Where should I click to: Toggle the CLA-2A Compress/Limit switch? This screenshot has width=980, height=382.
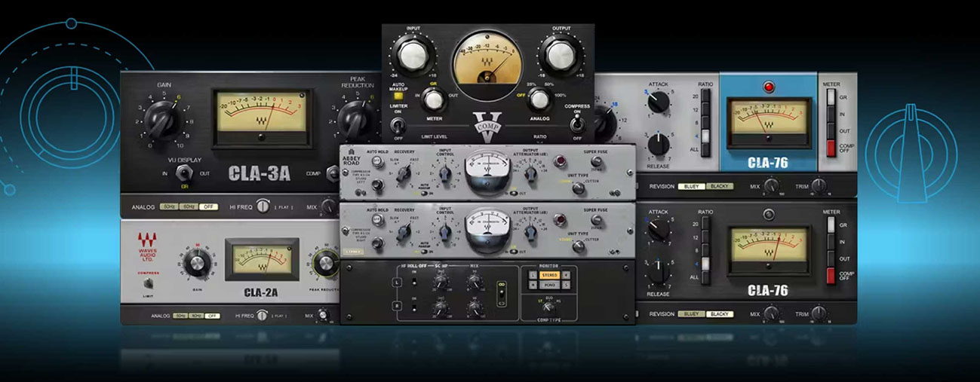[x=149, y=284]
